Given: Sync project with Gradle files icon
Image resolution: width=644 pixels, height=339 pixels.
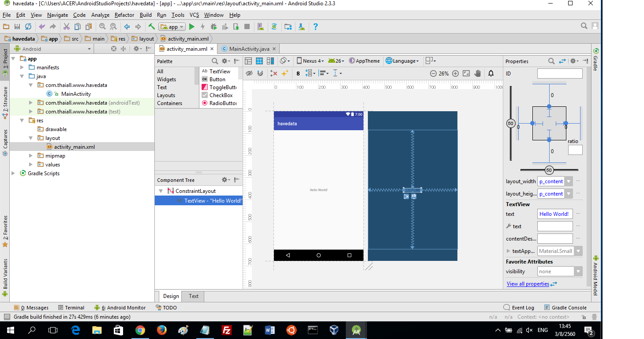Looking at the screenshot, I should (274, 26).
